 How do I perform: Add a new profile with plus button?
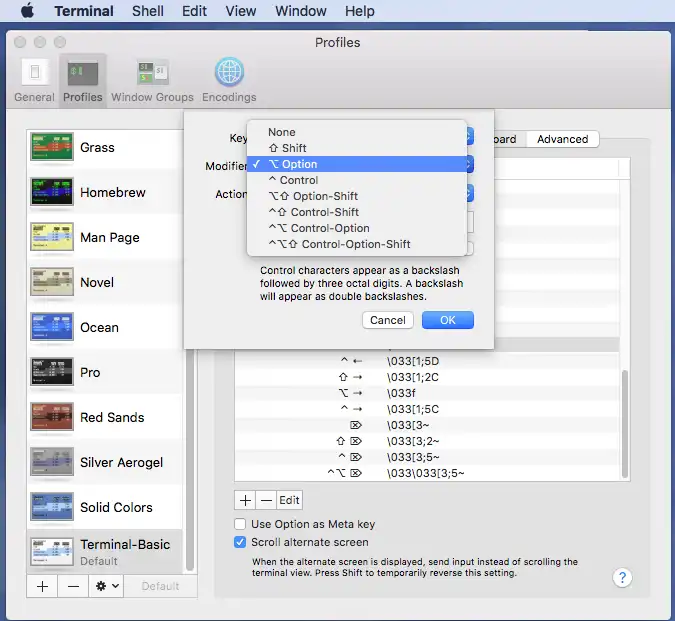pyautogui.click(x=42, y=586)
